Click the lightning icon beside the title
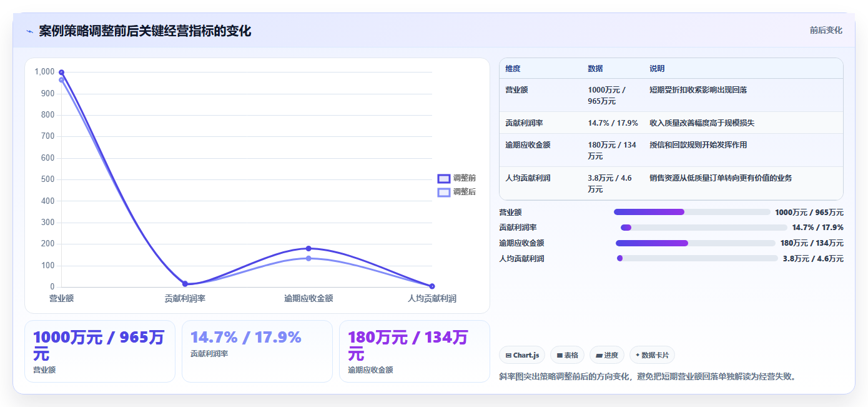868x407 pixels. click(30, 31)
